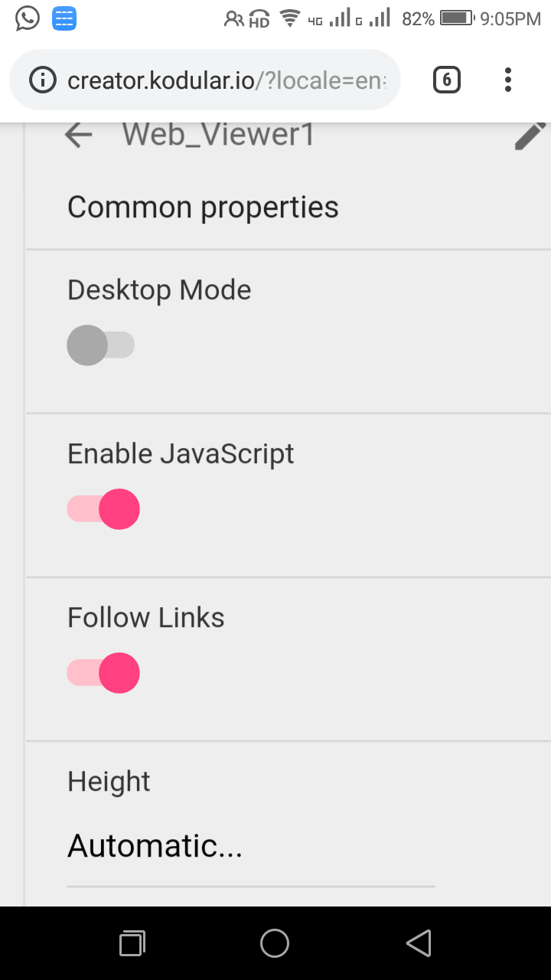Tap the blue keyboard notification icon

point(64,18)
